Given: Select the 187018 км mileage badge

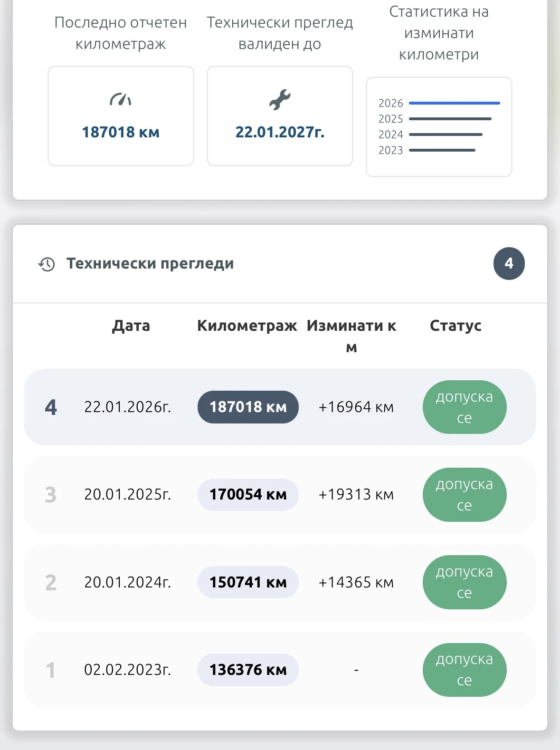Looking at the screenshot, I should pyautogui.click(x=248, y=407).
